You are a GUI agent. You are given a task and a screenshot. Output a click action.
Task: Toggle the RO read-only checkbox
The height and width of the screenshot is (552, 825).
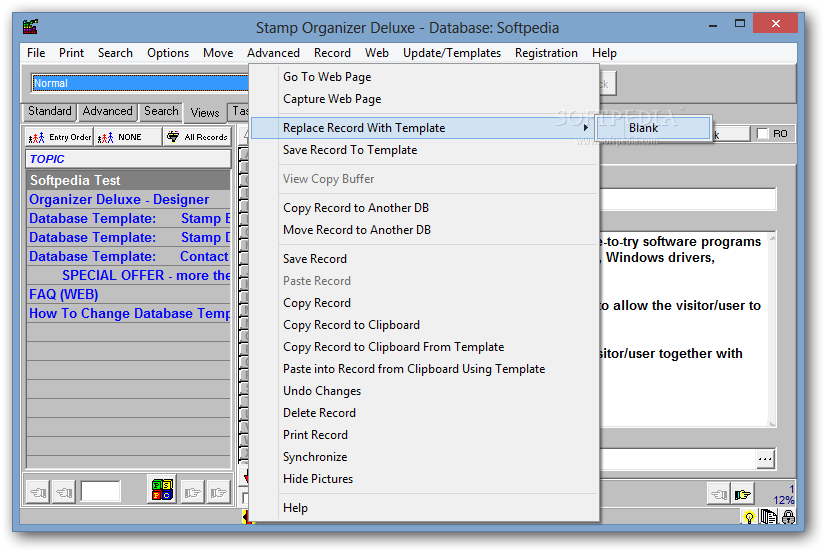[x=762, y=134]
